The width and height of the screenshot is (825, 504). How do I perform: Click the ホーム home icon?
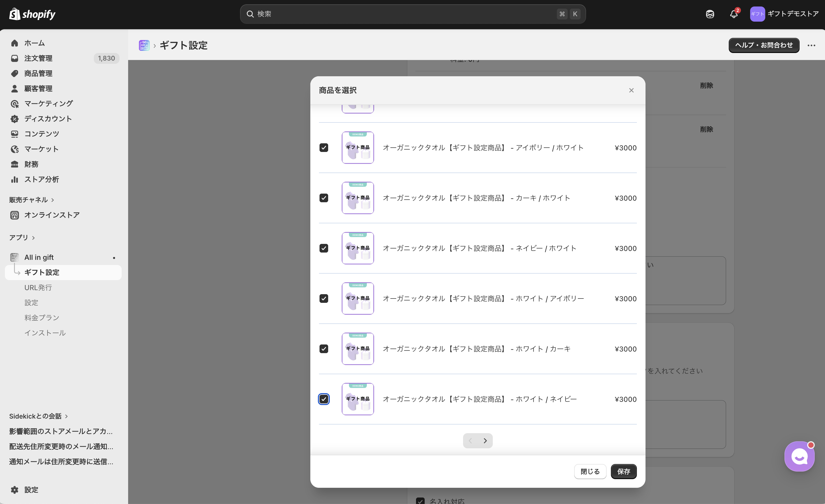tap(15, 43)
